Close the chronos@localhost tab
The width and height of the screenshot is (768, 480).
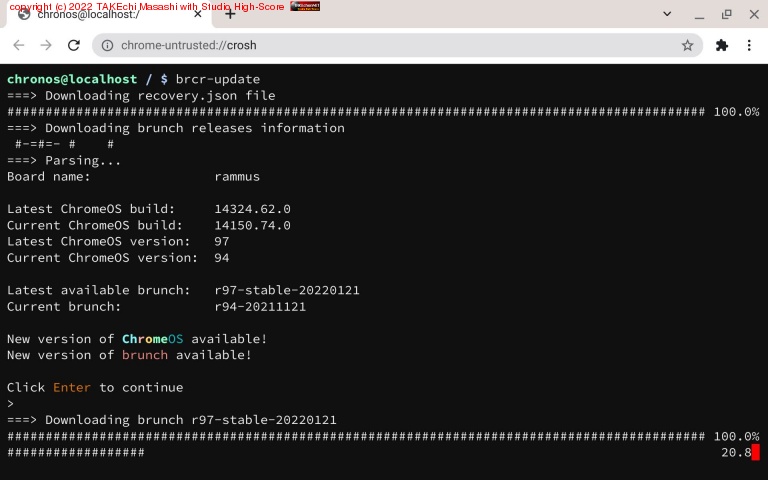[x=198, y=14]
